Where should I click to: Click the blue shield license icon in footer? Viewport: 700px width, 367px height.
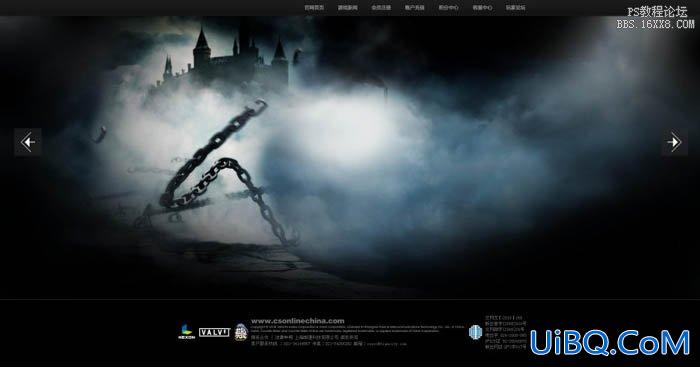[x=475, y=332]
